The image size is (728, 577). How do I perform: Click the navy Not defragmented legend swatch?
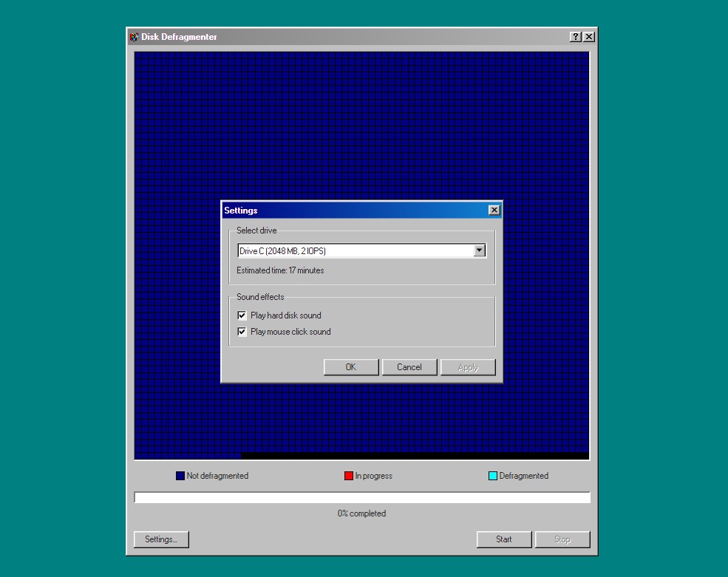coord(180,476)
